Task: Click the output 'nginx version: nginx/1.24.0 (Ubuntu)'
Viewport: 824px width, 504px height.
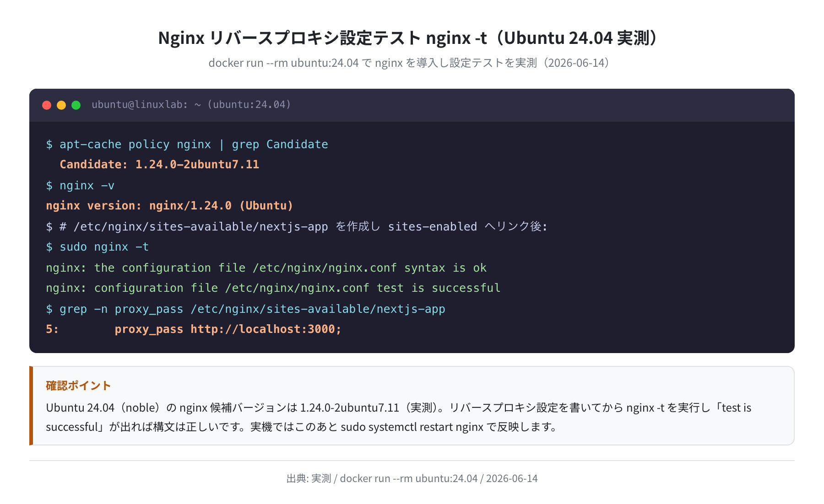Action: click(x=169, y=206)
